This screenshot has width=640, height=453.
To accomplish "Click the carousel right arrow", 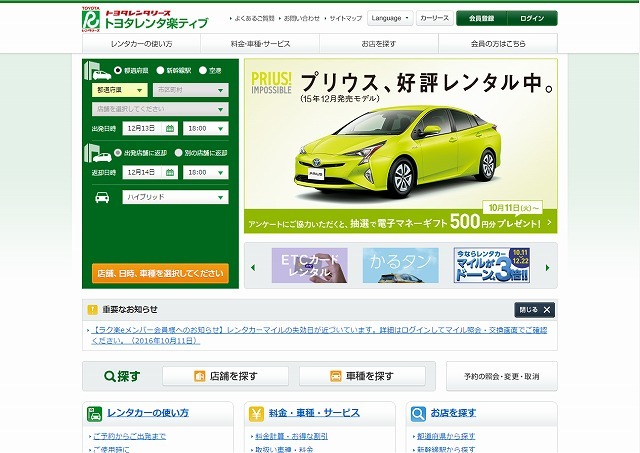I will pos(548,265).
